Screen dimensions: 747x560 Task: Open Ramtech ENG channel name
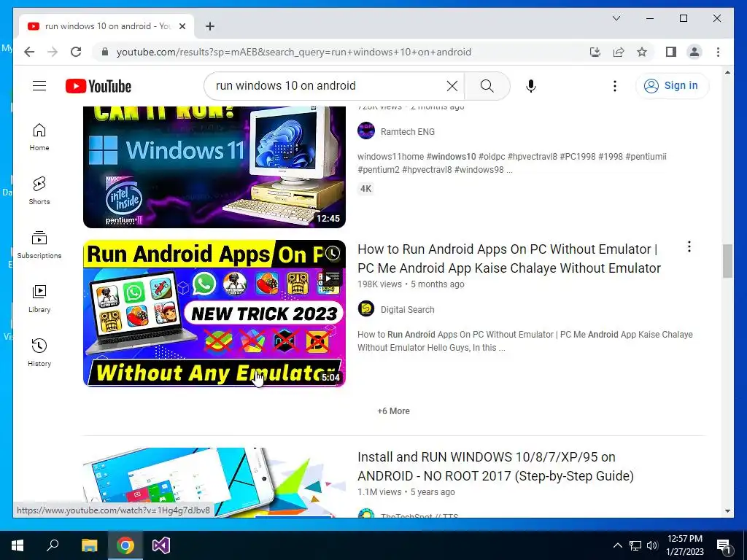click(x=407, y=131)
